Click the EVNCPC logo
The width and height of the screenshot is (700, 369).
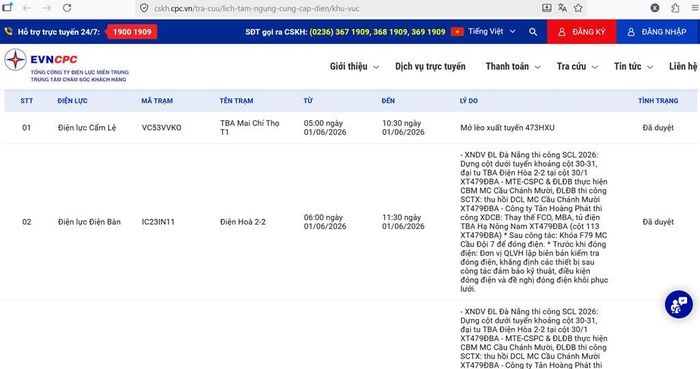[x=66, y=66]
